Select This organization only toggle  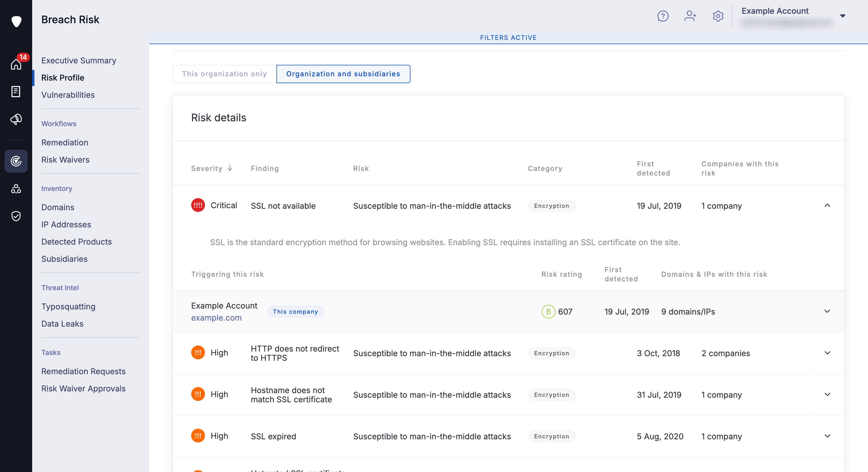[224, 74]
